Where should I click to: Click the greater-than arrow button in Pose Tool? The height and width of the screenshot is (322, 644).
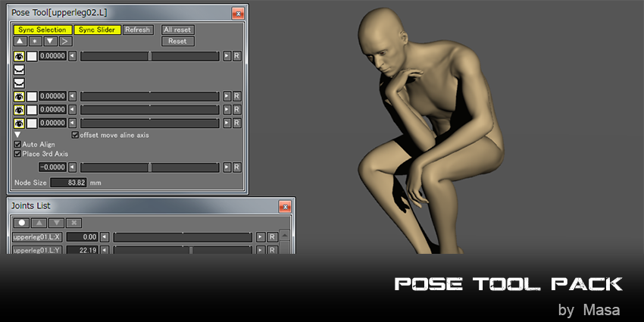point(66,41)
